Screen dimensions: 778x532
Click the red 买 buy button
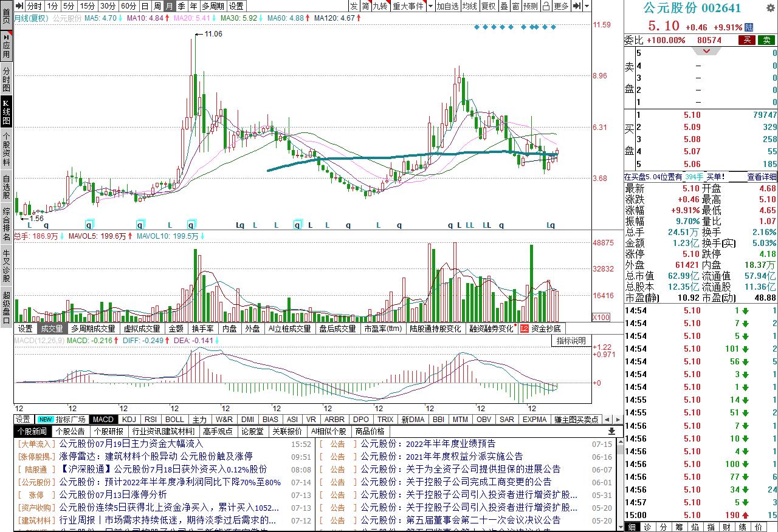pyautogui.click(x=746, y=39)
